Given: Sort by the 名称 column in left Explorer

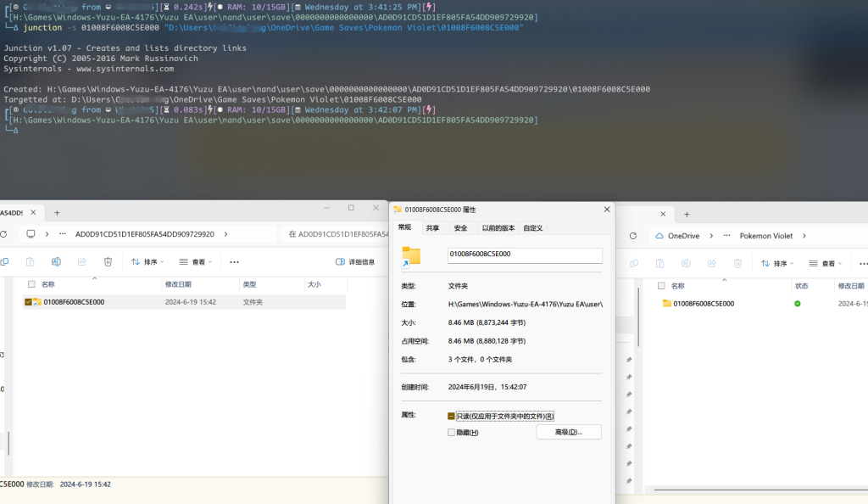Looking at the screenshot, I should (48, 284).
